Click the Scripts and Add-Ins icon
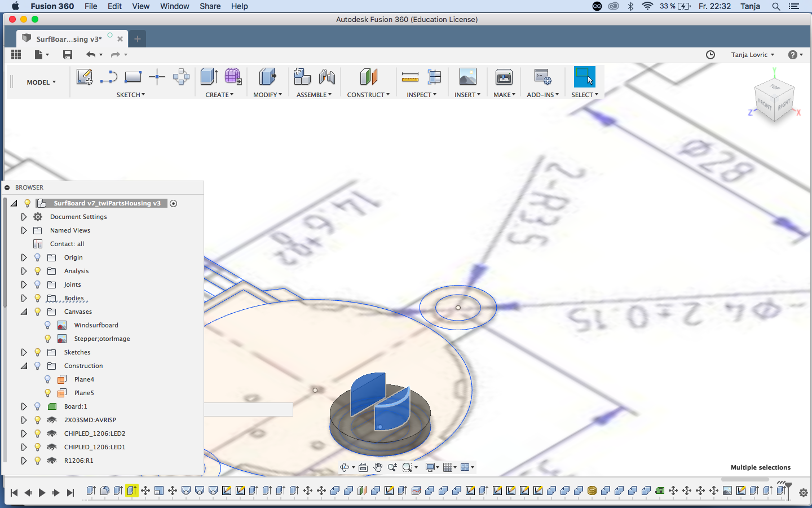 [x=542, y=77]
